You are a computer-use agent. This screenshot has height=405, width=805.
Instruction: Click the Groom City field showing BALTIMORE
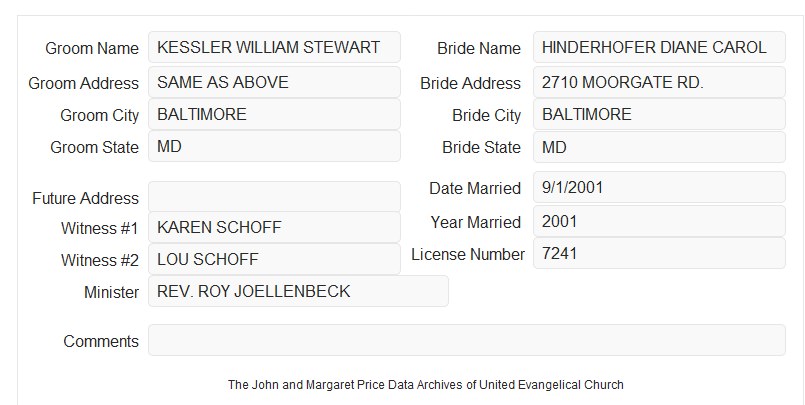pyautogui.click(x=274, y=114)
